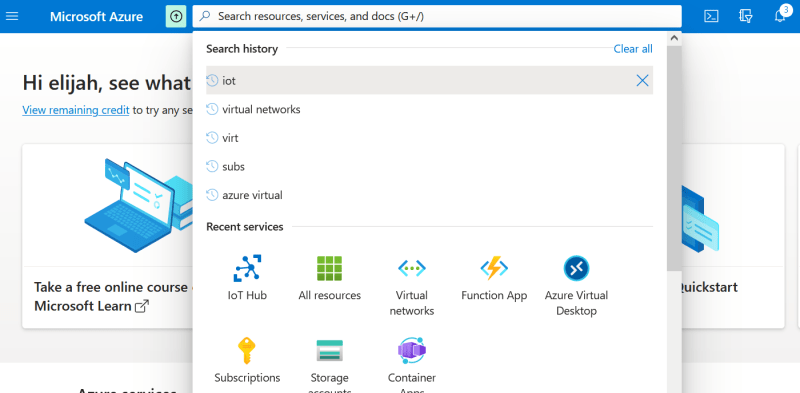Click the search dropdown scrollbar thumb
Viewport: 800px width, 393px height.
[x=673, y=158]
